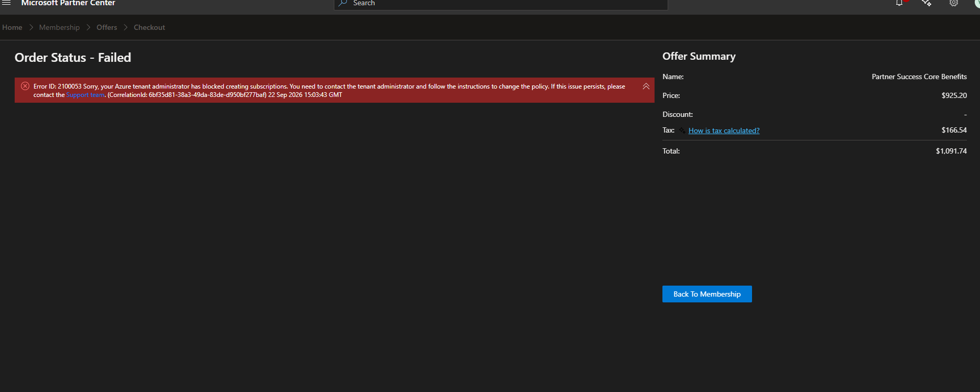Click into the Search box
The width and height of the screenshot is (980, 392).
pos(501,4)
